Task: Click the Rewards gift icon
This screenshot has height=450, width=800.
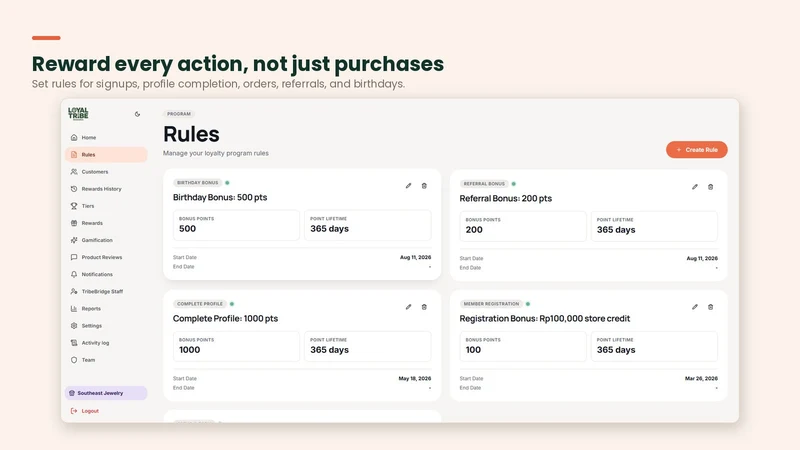Action: [74, 223]
